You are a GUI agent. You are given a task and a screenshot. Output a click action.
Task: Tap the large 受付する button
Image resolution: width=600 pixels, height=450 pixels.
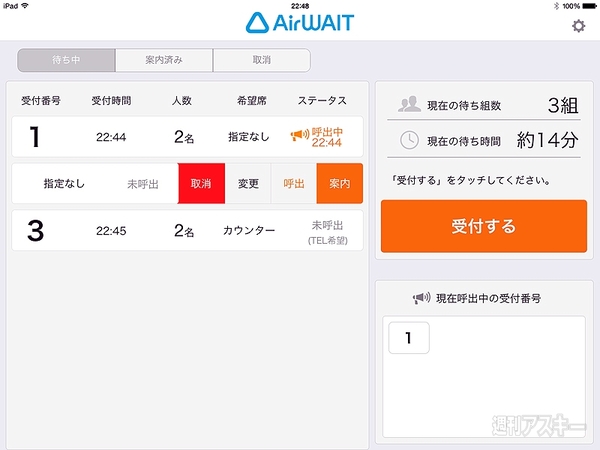(x=484, y=226)
